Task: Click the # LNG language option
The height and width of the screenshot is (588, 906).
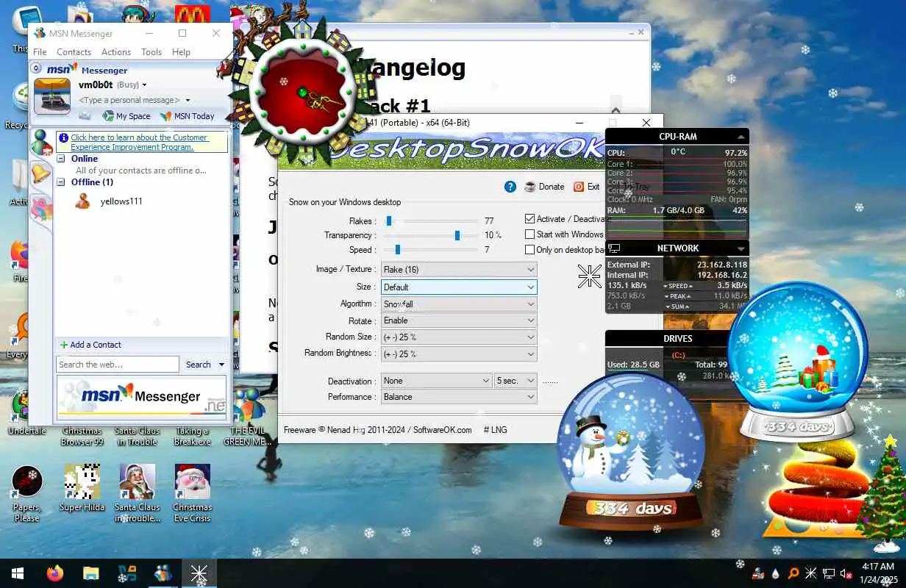Action: coord(495,430)
